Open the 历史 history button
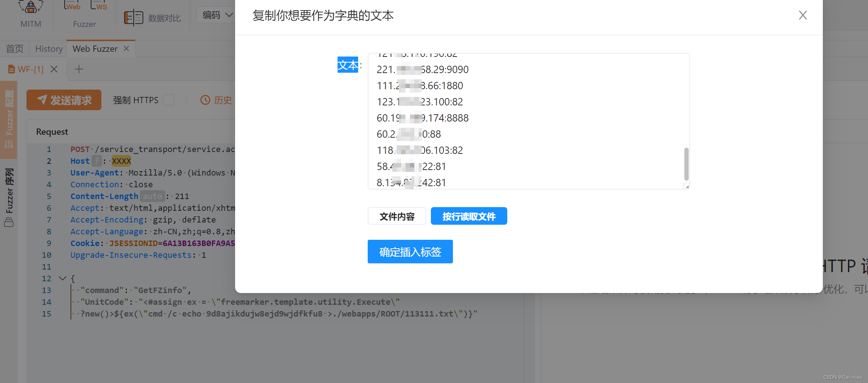 click(216, 100)
